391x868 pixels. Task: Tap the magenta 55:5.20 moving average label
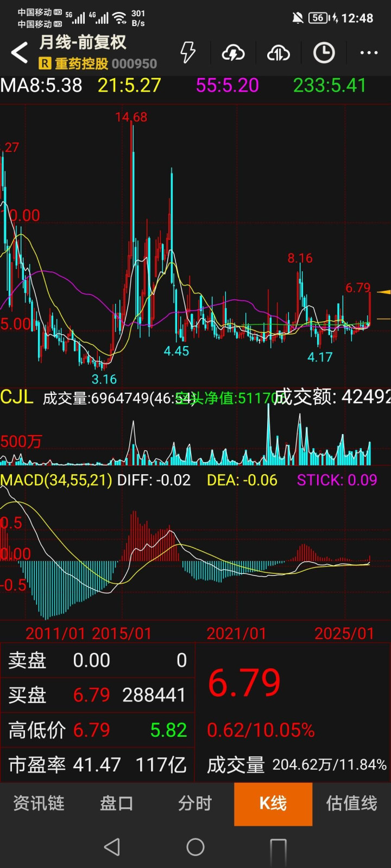point(227,85)
